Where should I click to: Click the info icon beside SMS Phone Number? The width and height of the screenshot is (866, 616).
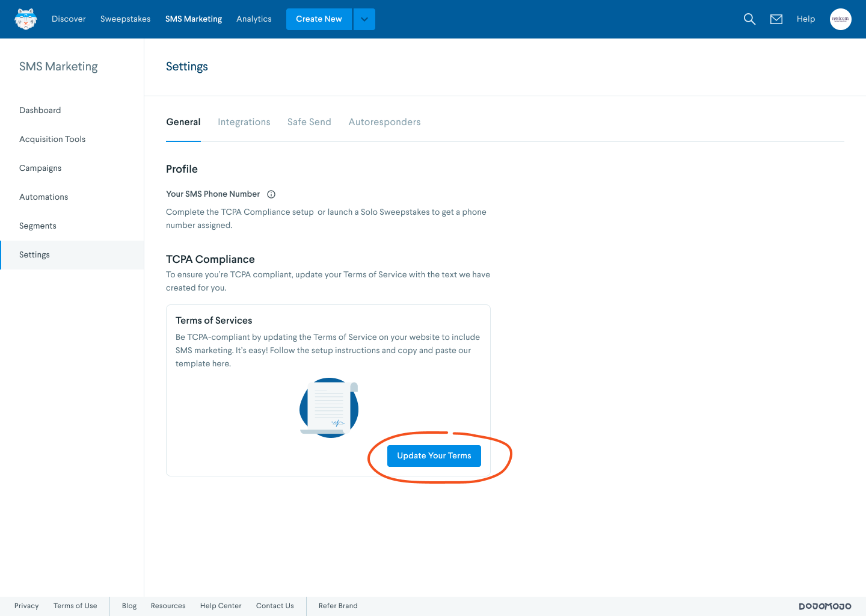click(x=271, y=194)
